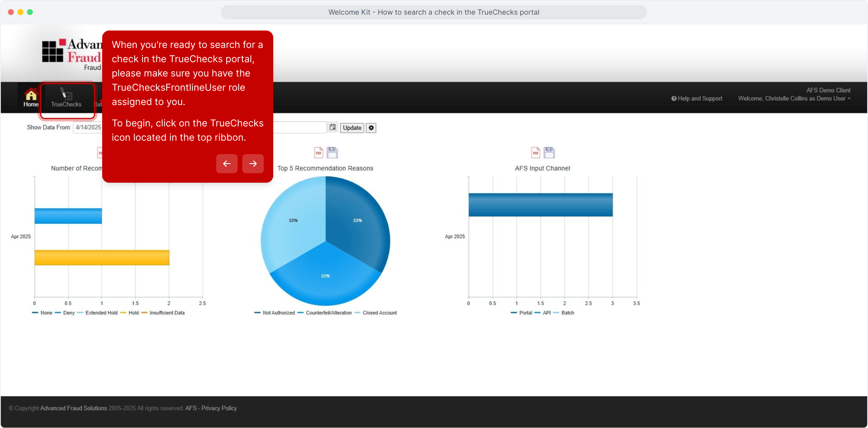The width and height of the screenshot is (868, 428).
Task: Open Help and Support
Action: pos(697,98)
